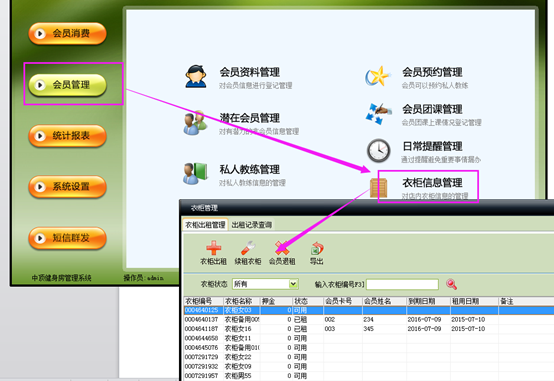The image size is (554, 381).
Task: Click the 续租衣柜 wrench icon
Action: point(248,248)
